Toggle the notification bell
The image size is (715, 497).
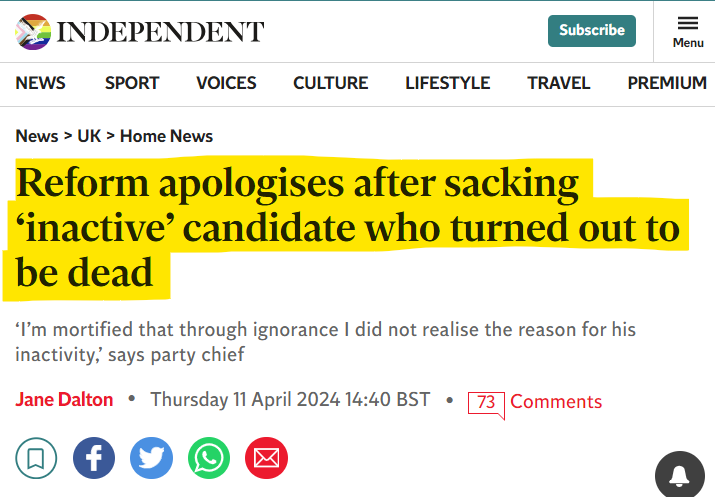pyautogui.click(x=679, y=476)
